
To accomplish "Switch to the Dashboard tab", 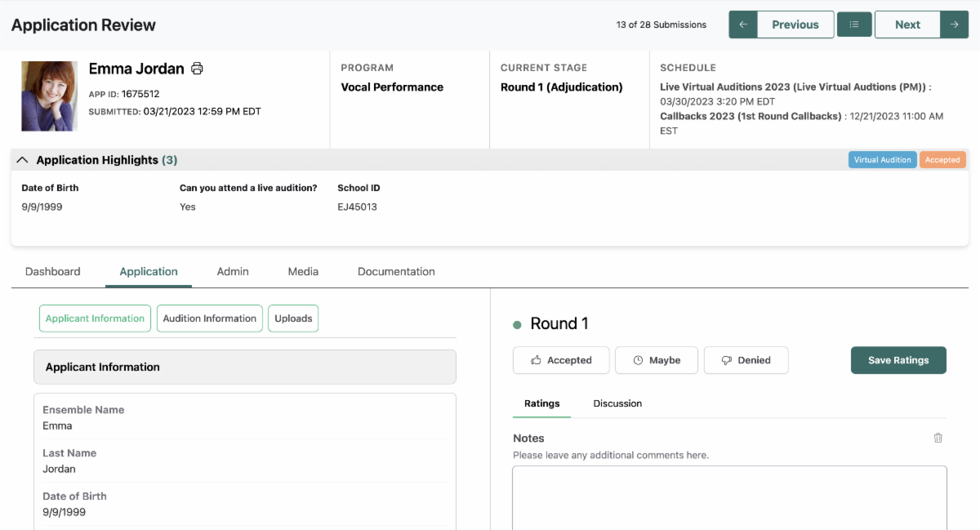I will pyautogui.click(x=53, y=271).
